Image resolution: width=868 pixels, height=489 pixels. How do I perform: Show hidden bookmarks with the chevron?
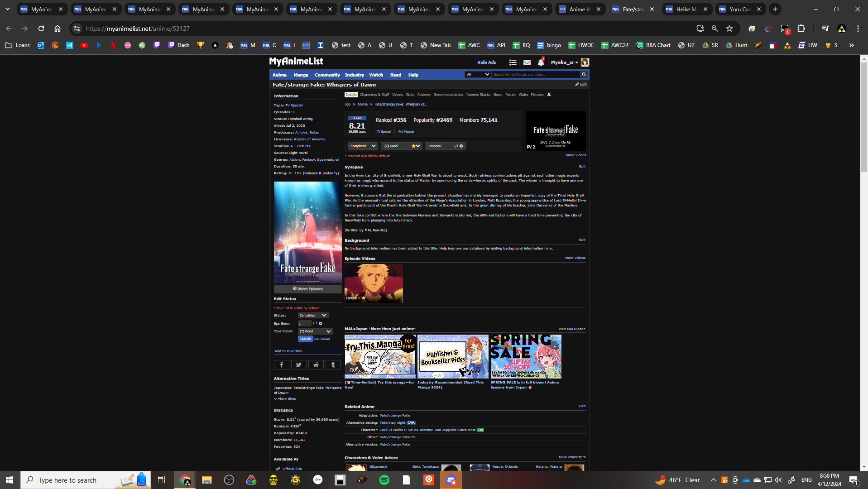[852, 45]
